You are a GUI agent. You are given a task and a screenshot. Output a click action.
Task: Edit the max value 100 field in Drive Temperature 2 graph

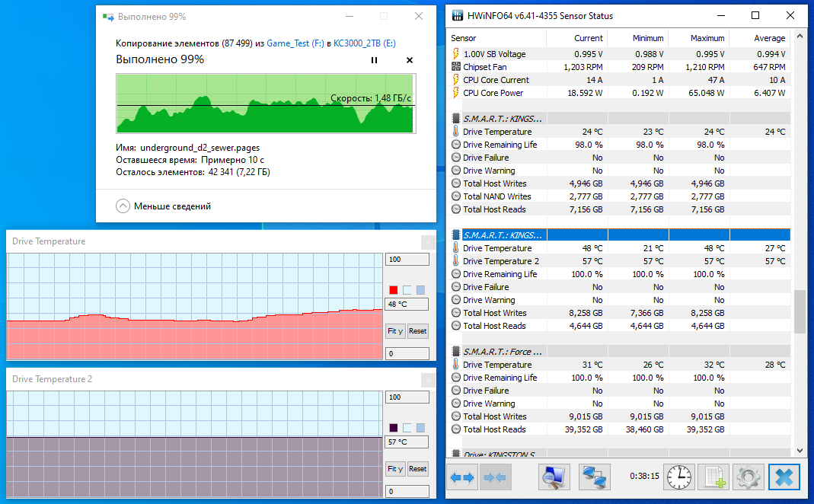407,397
